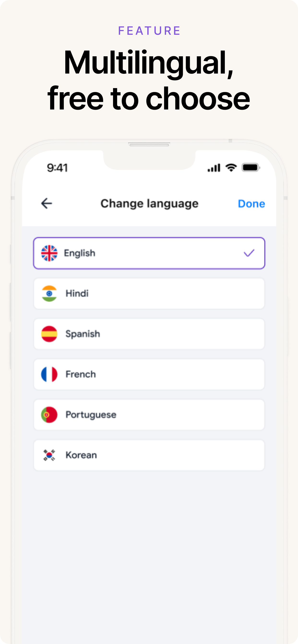Image resolution: width=298 pixels, height=644 pixels.
Task: Click the France flag icon beside French
Action: point(49,374)
